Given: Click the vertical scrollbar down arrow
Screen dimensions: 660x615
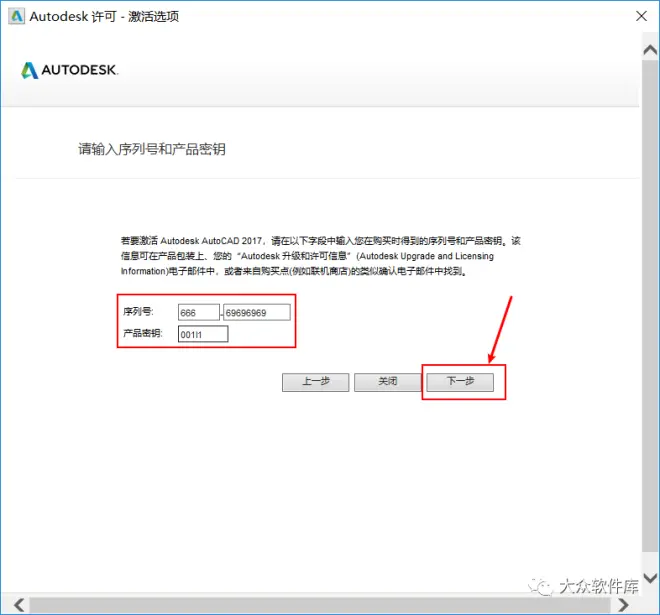Looking at the screenshot, I should [x=650, y=578].
